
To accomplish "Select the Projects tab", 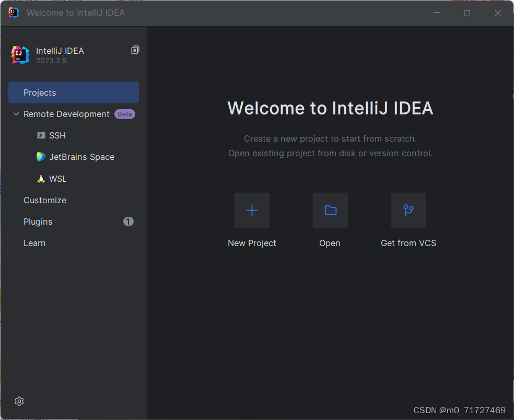I will pos(74,92).
